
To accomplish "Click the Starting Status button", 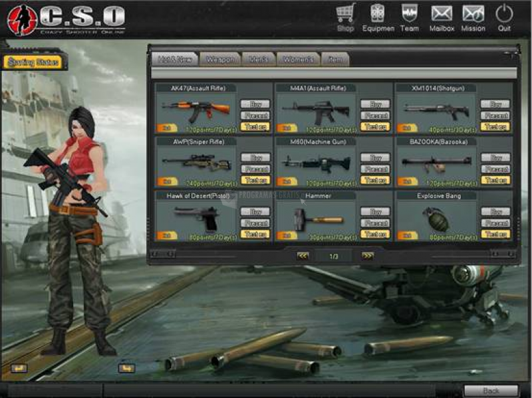I will [33, 62].
